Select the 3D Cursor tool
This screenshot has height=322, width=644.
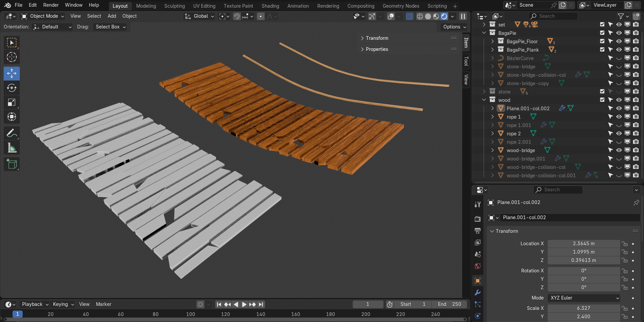pyautogui.click(x=12, y=57)
